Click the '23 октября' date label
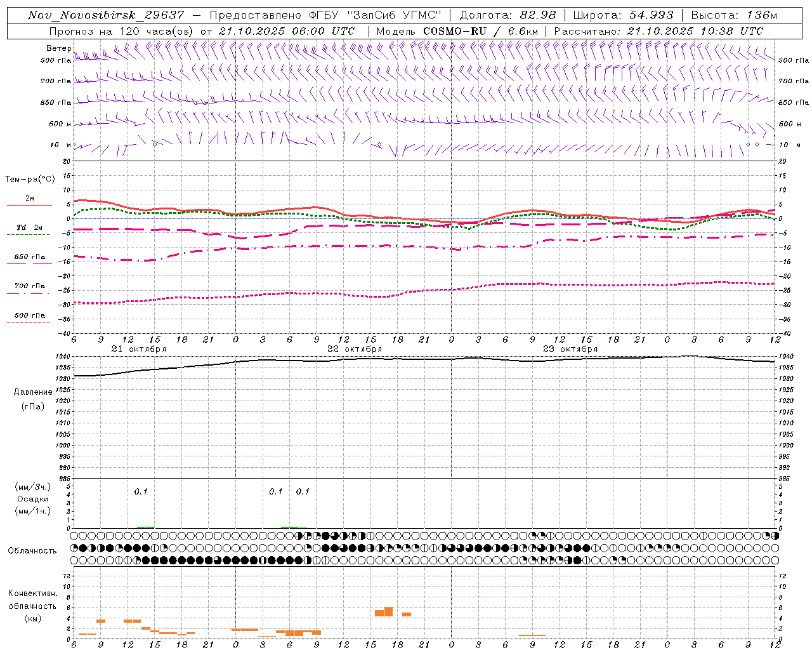 [x=570, y=349]
